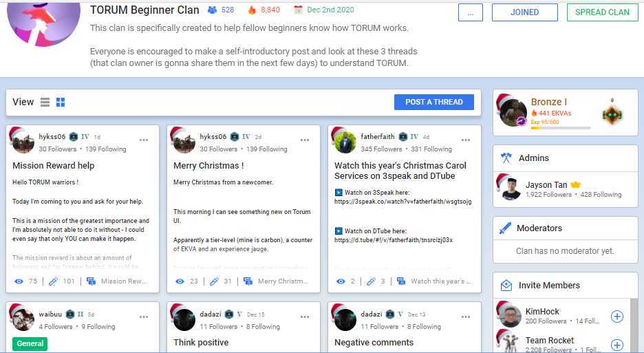Click share icon on Merry Christmas post
Screen dimensions: 644x353
coord(248,281)
